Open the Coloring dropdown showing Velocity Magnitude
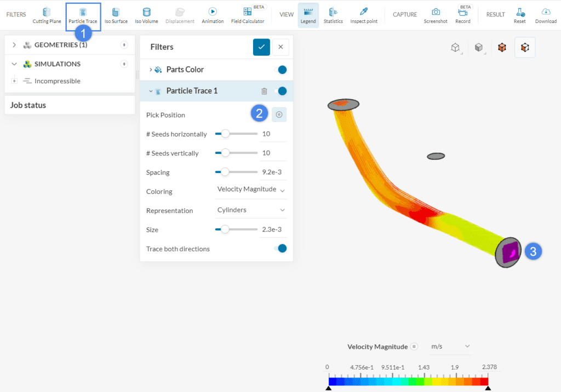The width and height of the screenshot is (561, 392). (x=250, y=189)
